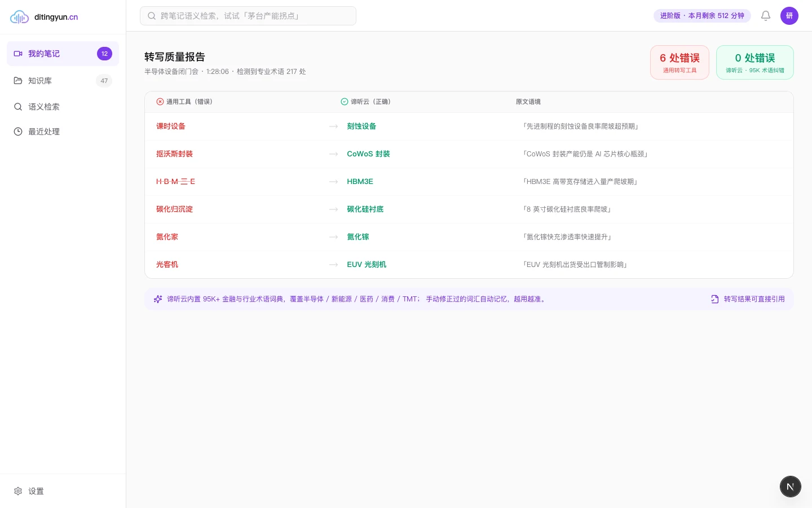Click the corrected term 氮化镓
812x508 pixels.
pyautogui.click(x=358, y=237)
